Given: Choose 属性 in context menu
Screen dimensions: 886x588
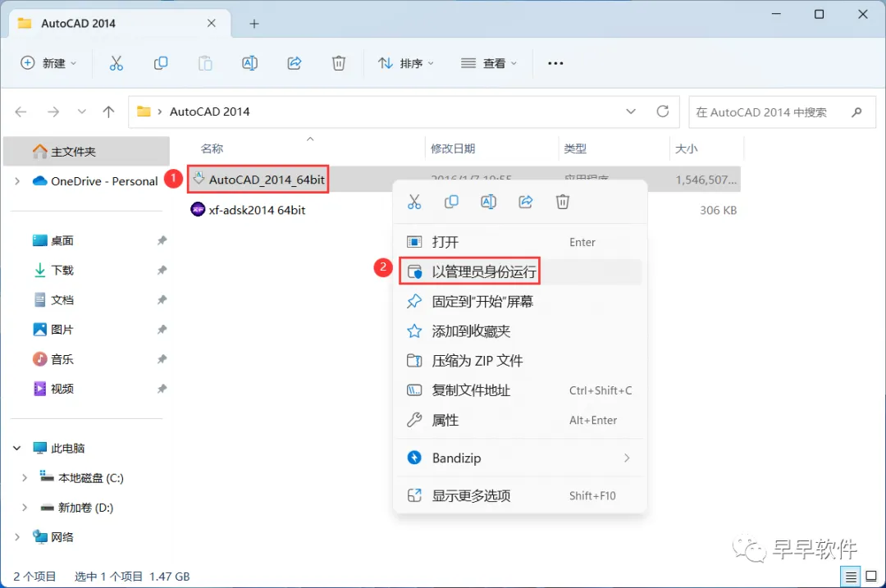Looking at the screenshot, I should tap(520, 420).
